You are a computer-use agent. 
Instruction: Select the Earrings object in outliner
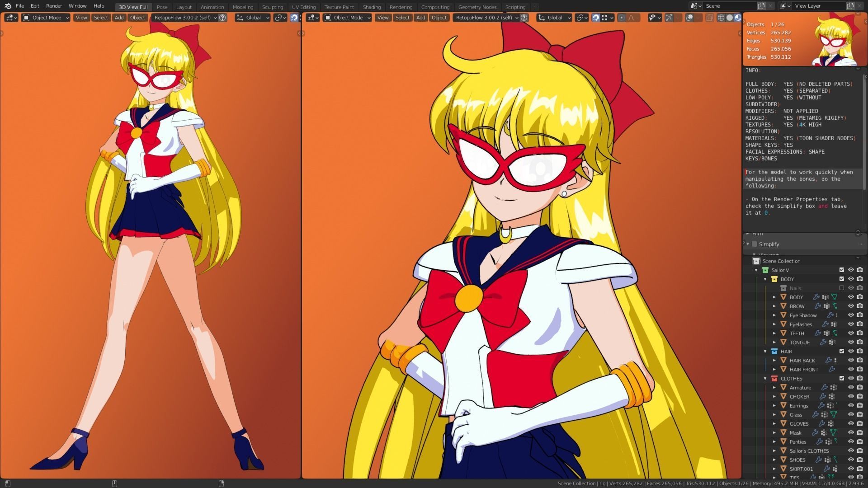[798, 406]
